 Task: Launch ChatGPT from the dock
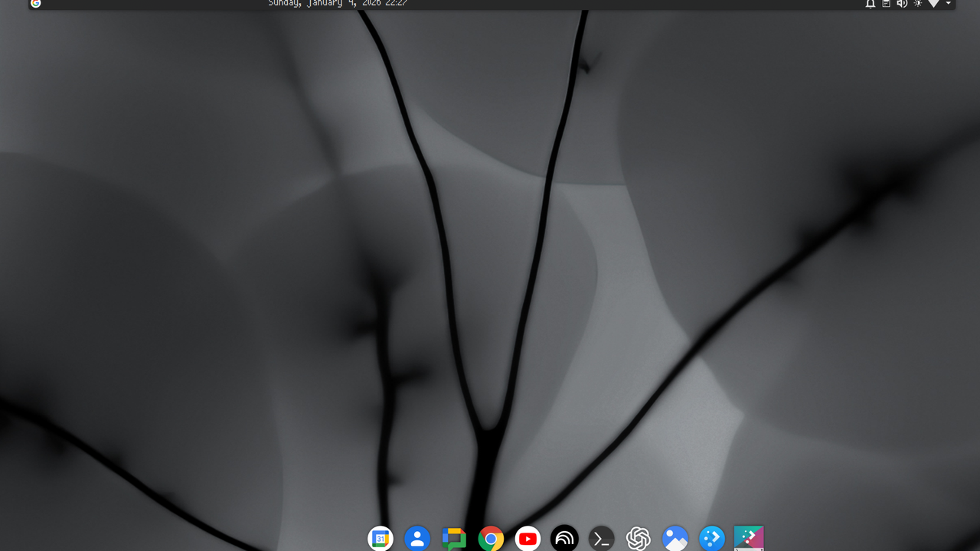[638, 538]
